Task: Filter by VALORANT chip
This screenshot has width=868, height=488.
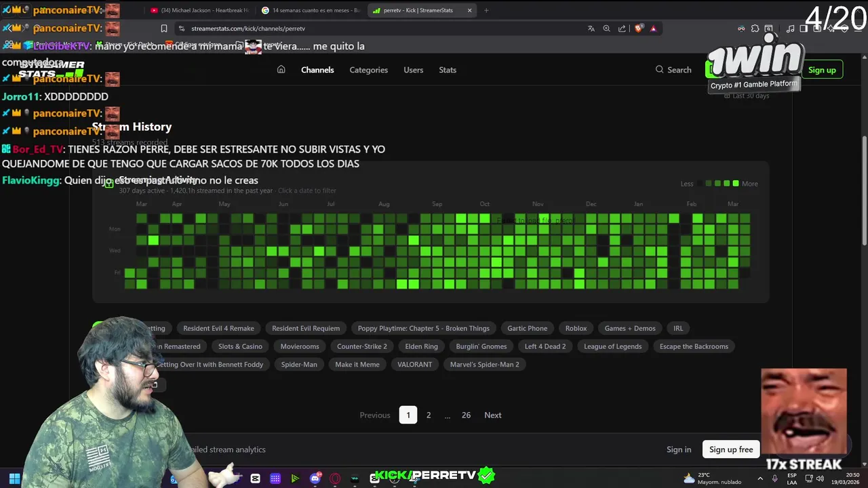Action: 414,365
